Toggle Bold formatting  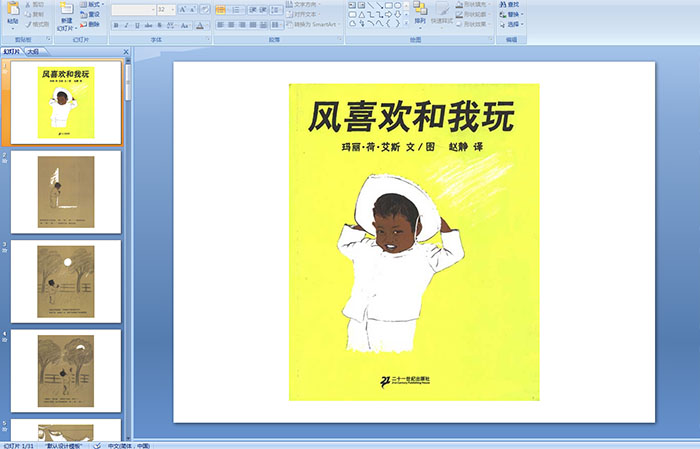tap(116, 25)
